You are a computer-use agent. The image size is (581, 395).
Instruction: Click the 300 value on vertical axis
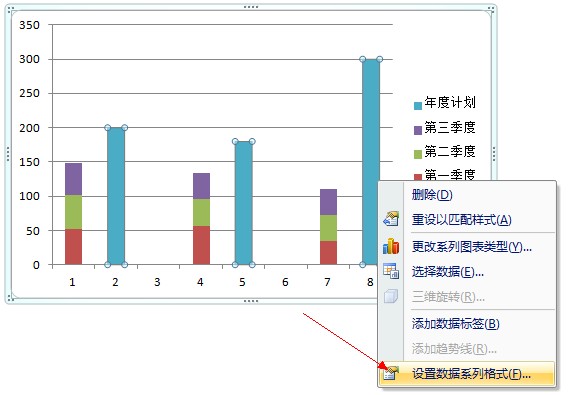(x=29, y=59)
